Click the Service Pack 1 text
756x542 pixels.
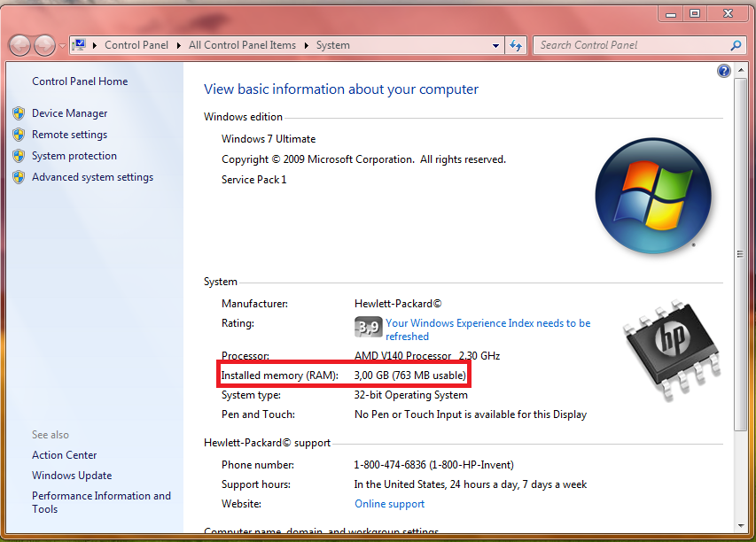click(x=254, y=180)
